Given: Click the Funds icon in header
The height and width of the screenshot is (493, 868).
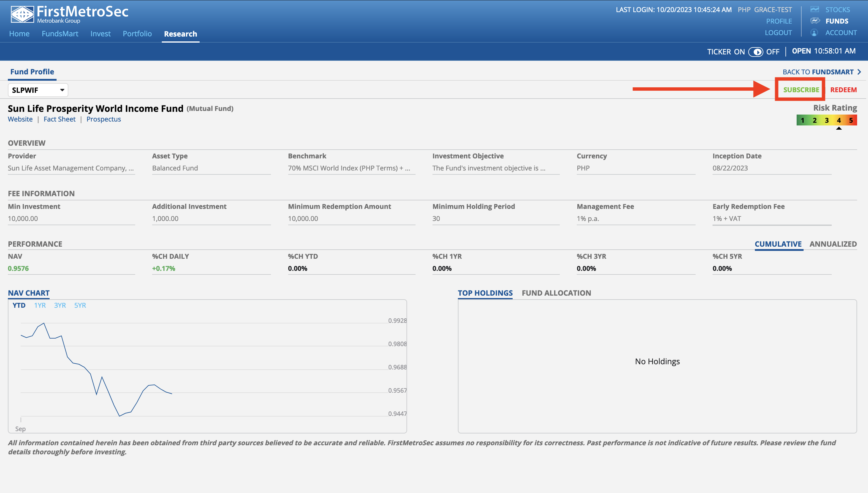Looking at the screenshot, I should coord(815,21).
